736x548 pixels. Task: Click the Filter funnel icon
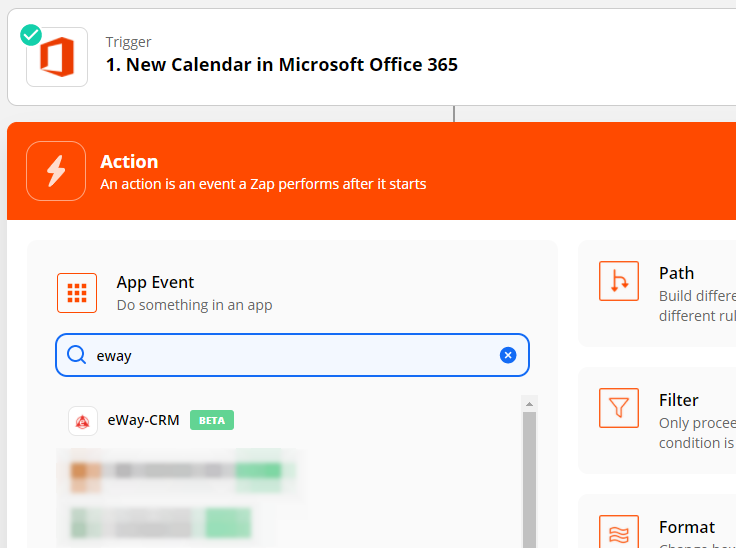(619, 408)
